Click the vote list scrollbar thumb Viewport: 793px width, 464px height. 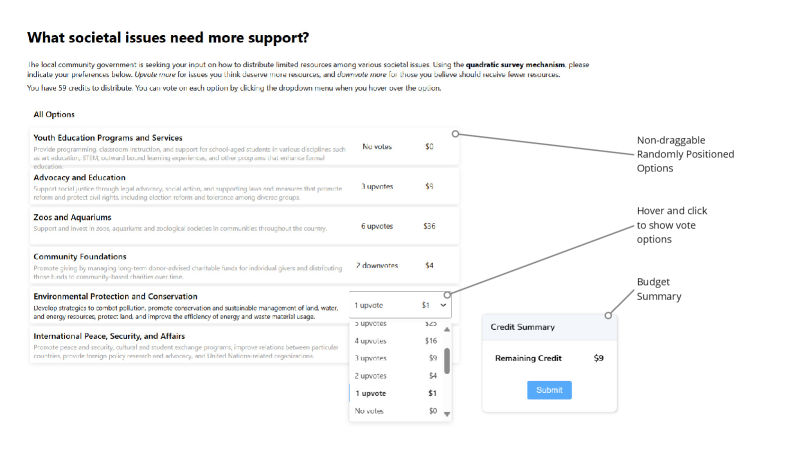pyautogui.click(x=447, y=360)
